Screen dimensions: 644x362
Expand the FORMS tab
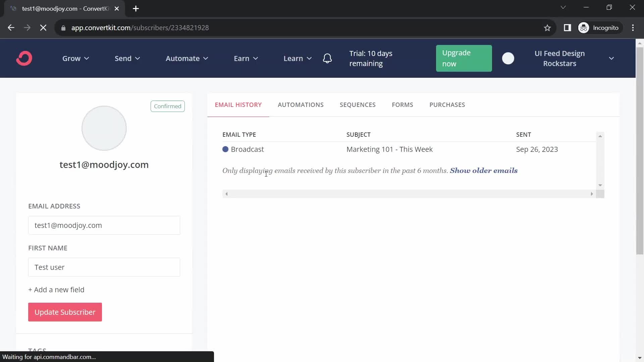tap(402, 105)
